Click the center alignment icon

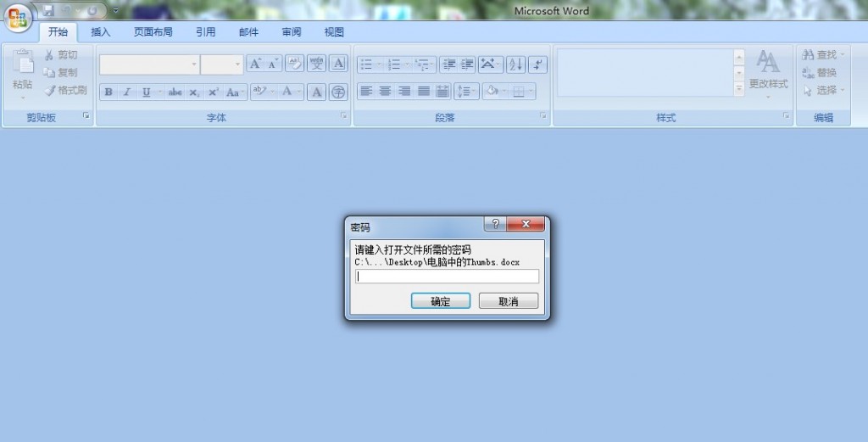tap(386, 91)
